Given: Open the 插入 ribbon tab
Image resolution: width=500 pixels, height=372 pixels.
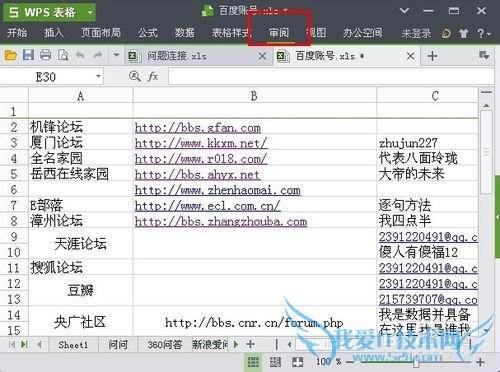Looking at the screenshot, I should [x=53, y=33].
